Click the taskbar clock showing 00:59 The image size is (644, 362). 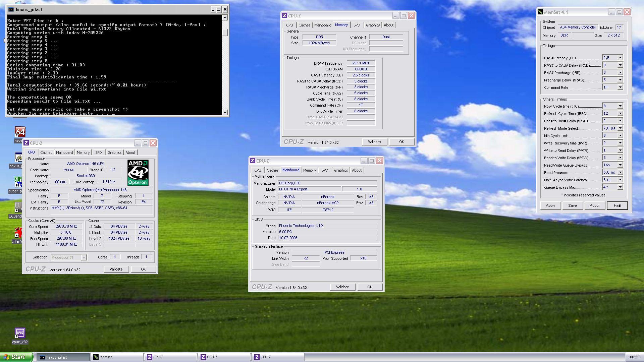(635, 357)
